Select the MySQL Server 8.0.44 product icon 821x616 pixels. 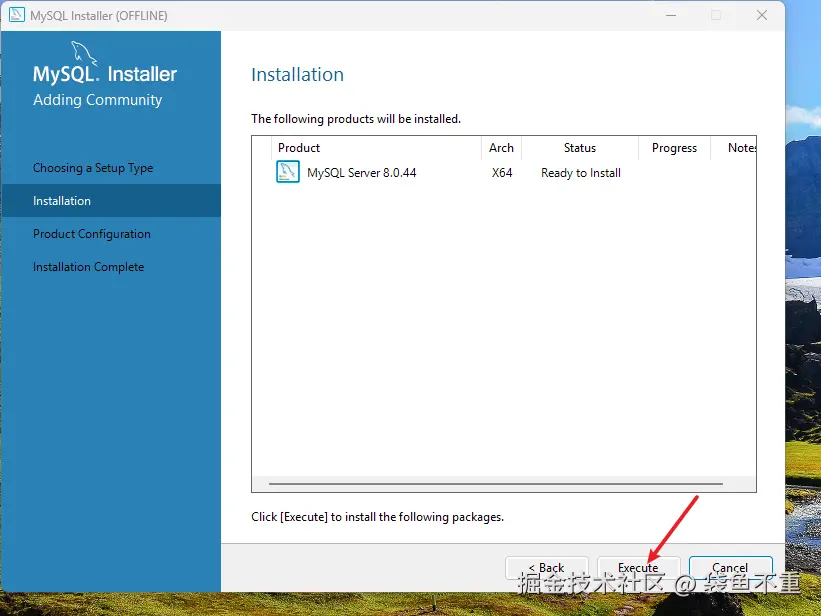[x=287, y=172]
